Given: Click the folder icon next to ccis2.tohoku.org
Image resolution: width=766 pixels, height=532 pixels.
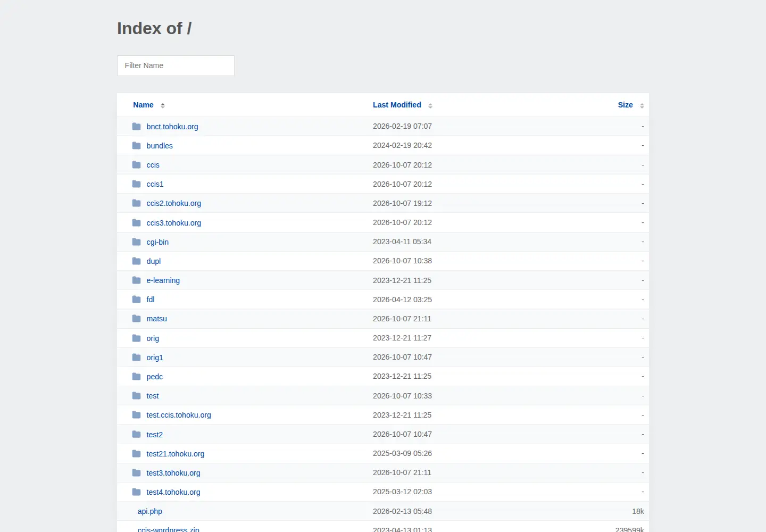Looking at the screenshot, I should (x=137, y=203).
